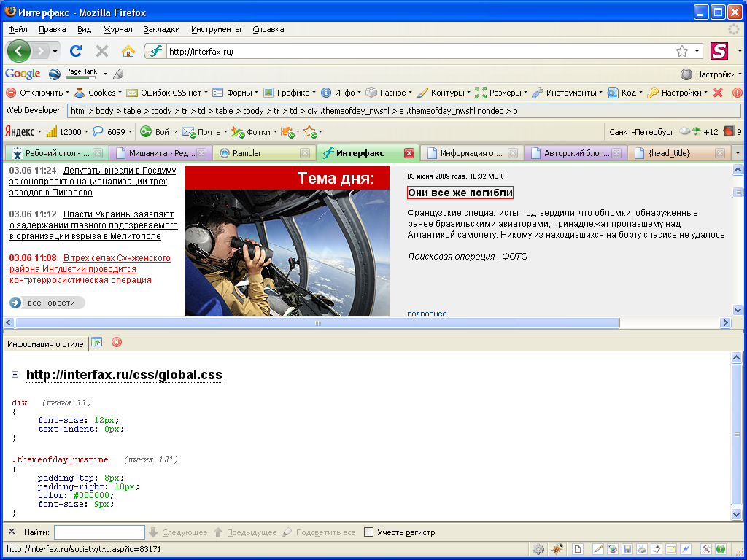Open the red Сунженского района news link

[90, 269]
